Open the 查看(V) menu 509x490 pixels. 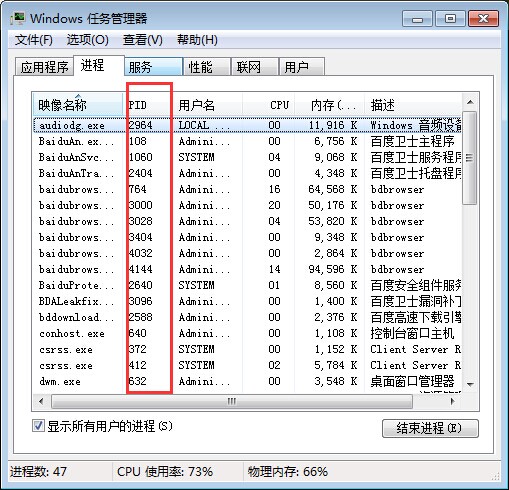tap(143, 40)
